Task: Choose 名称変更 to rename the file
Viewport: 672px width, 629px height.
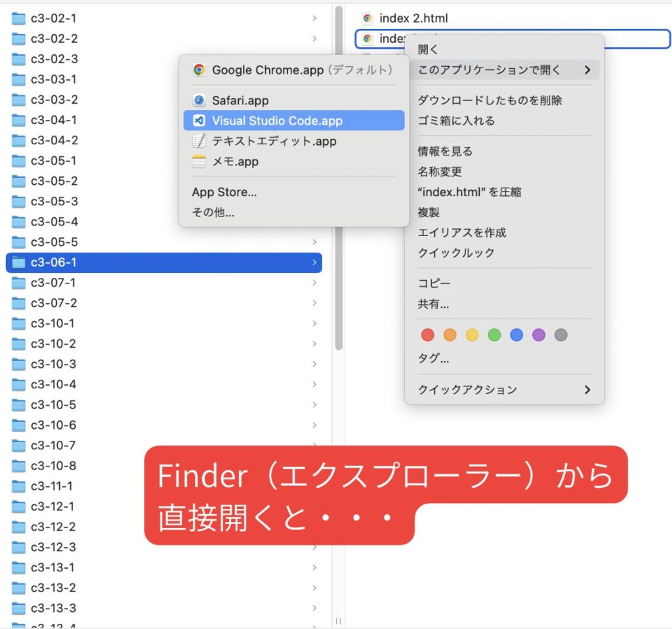Action: [440, 171]
